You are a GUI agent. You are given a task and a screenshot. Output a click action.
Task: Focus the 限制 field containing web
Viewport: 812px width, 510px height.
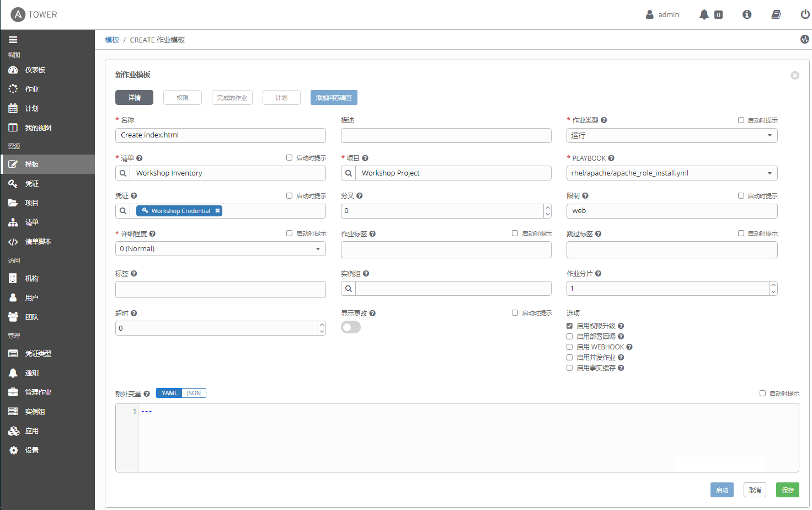click(x=672, y=211)
